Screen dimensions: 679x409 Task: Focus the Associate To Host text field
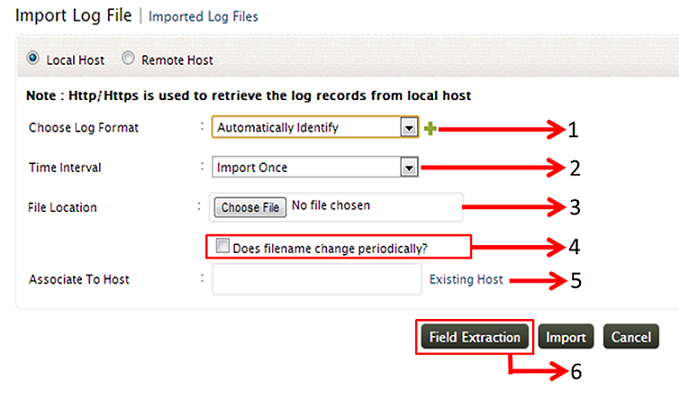pyautogui.click(x=317, y=281)
